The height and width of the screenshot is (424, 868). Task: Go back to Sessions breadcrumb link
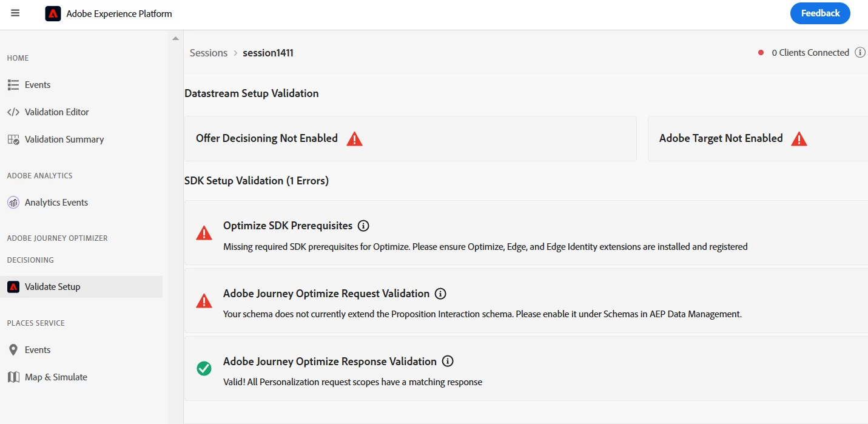pos(209,53)
